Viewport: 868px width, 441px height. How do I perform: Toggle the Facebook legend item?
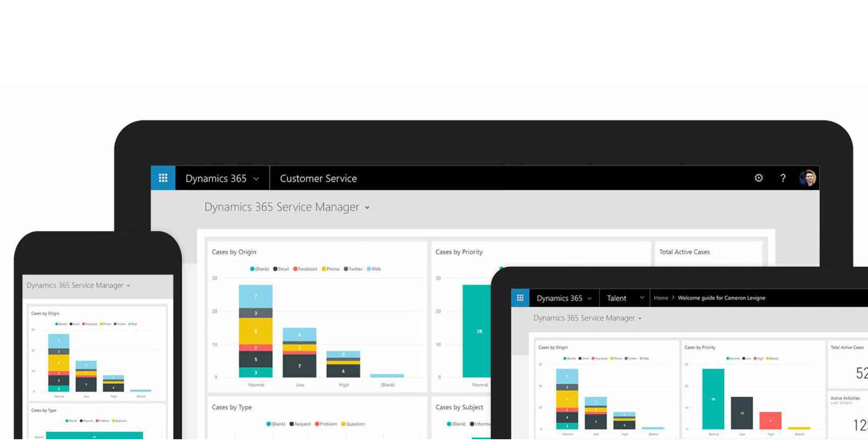306,268
